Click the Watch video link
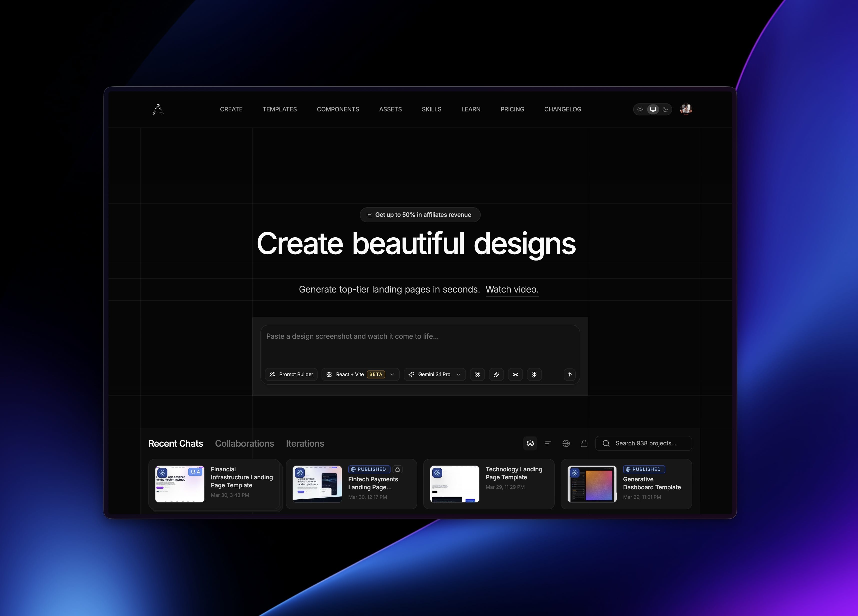This screenshot has width=858, height=616. (512, 289)
